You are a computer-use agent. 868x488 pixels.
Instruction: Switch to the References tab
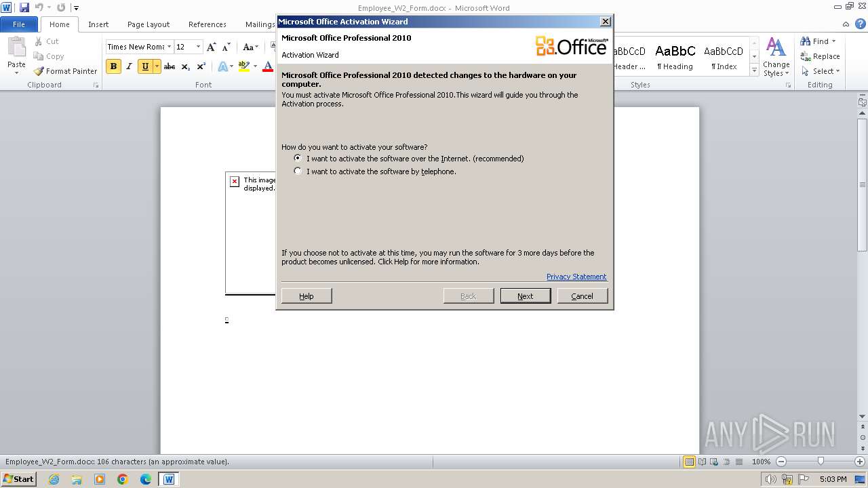tap(208, 24)
